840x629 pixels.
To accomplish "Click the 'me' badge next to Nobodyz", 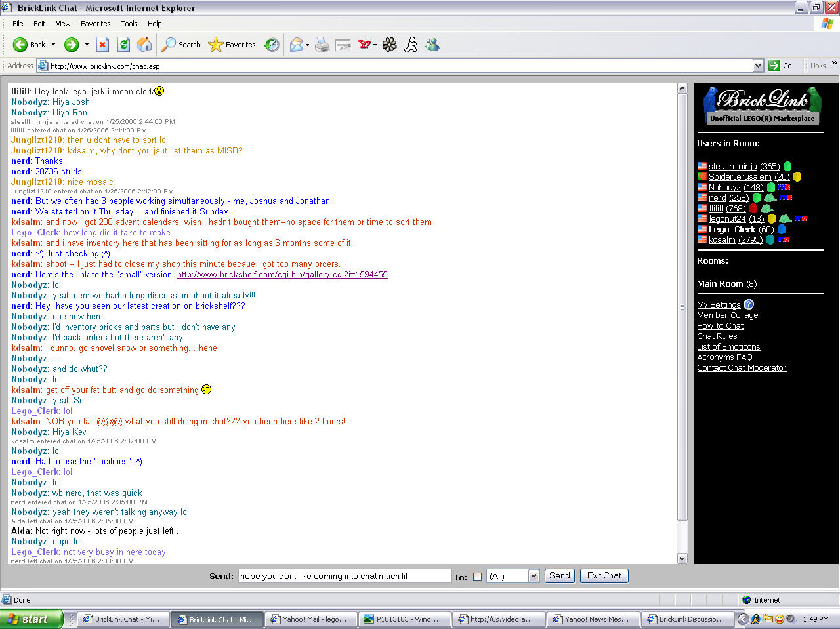I will (784, 187).
